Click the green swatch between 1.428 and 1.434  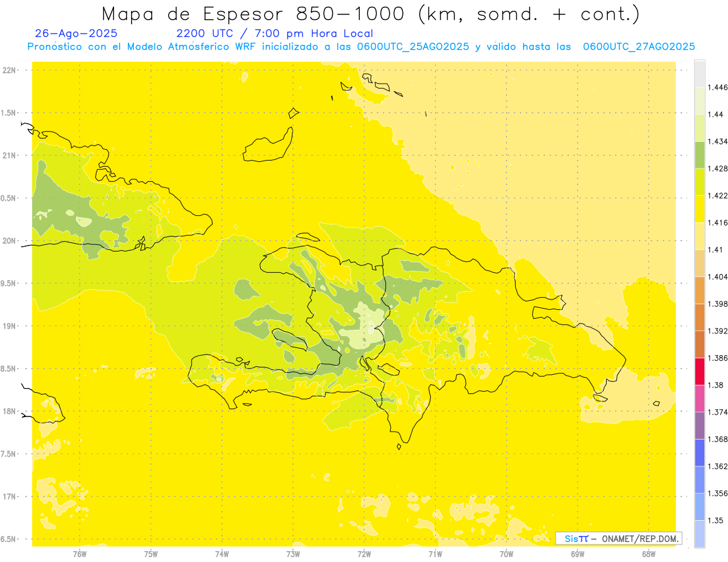click(699, 155)
